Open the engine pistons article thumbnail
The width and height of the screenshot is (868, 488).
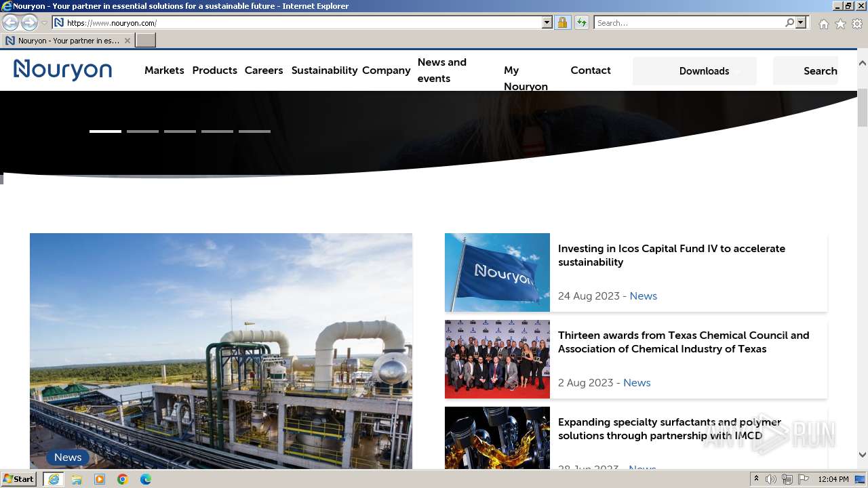(497, 438)
